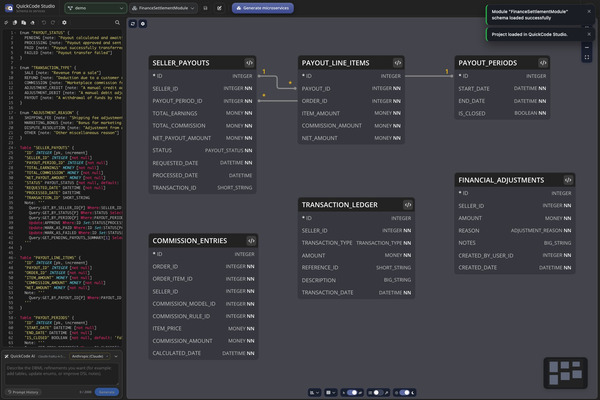The image size is (600, 400).
Task: Open diagram settings gear icon
Action: pos(143,24)
